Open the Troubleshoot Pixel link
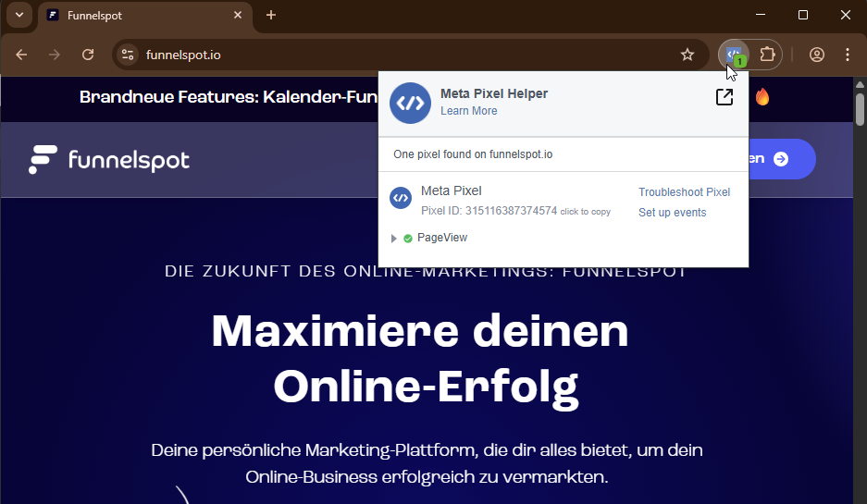Screen dimensions: 867x504 (684, 191)
